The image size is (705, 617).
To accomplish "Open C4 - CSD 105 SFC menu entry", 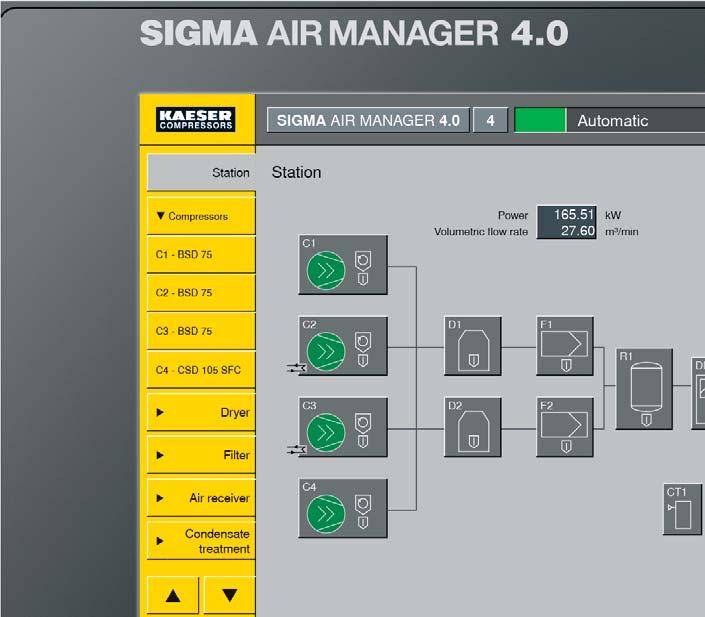I will pyautogui.click(x=201, y=370).
